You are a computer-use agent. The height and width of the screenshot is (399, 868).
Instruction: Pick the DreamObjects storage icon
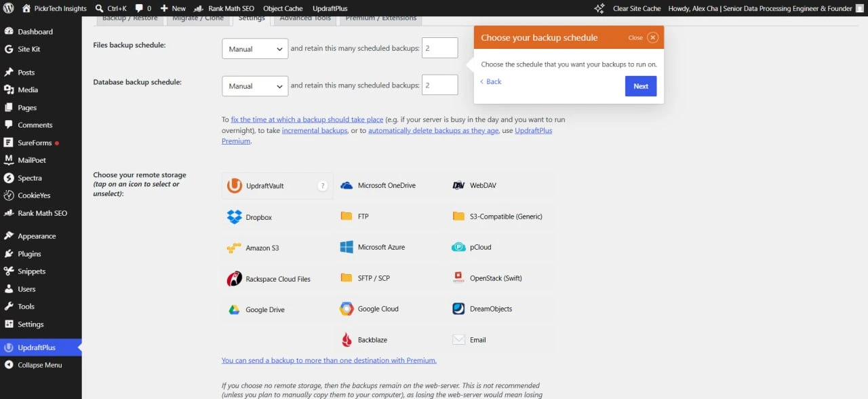(458, 309)
